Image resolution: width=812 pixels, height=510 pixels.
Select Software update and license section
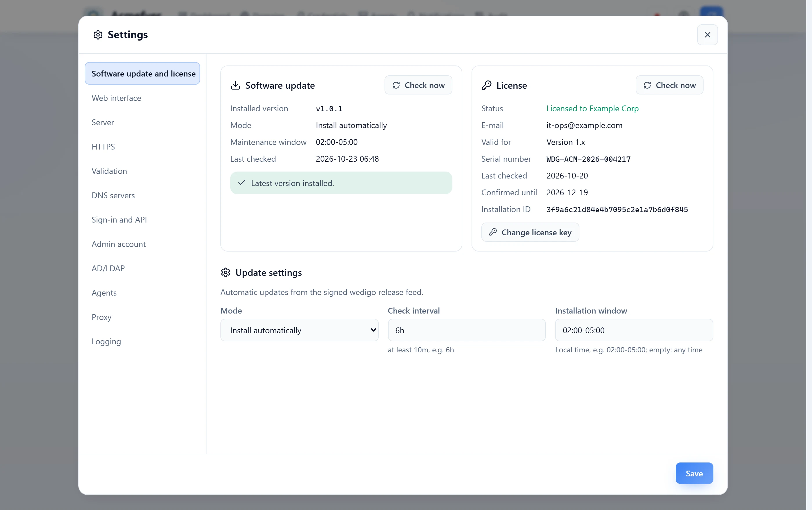pos(142,73)
